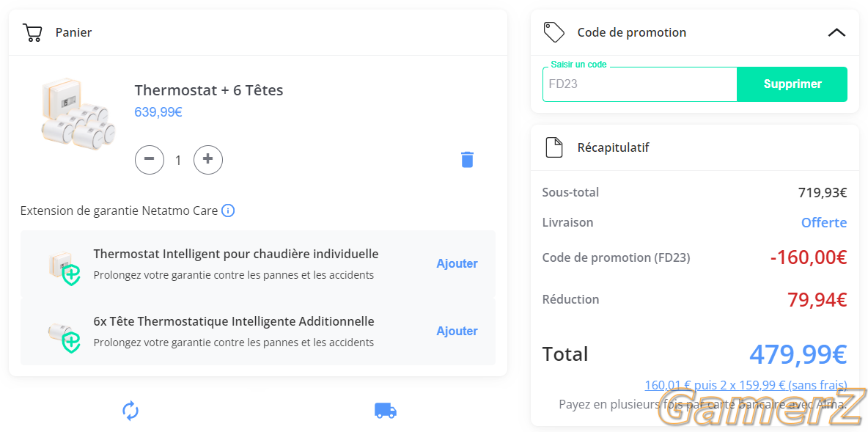Click the blue delivery truck icon

[x=386, y=411]
